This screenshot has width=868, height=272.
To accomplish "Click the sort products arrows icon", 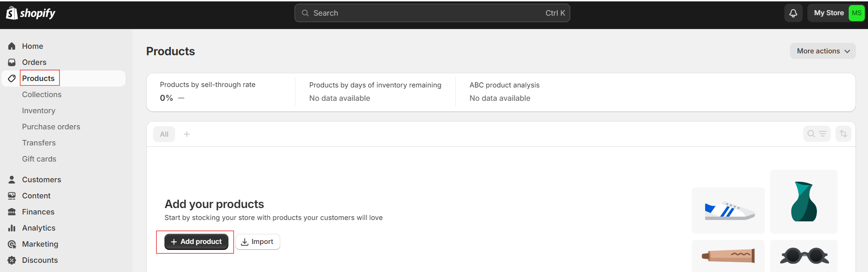I will 843,134.
